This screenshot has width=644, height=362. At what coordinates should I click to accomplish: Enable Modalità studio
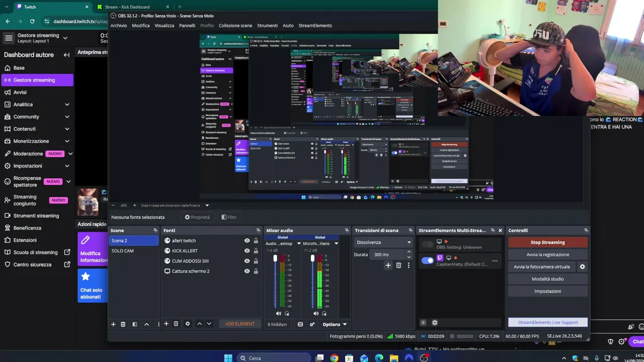[548, 279]
